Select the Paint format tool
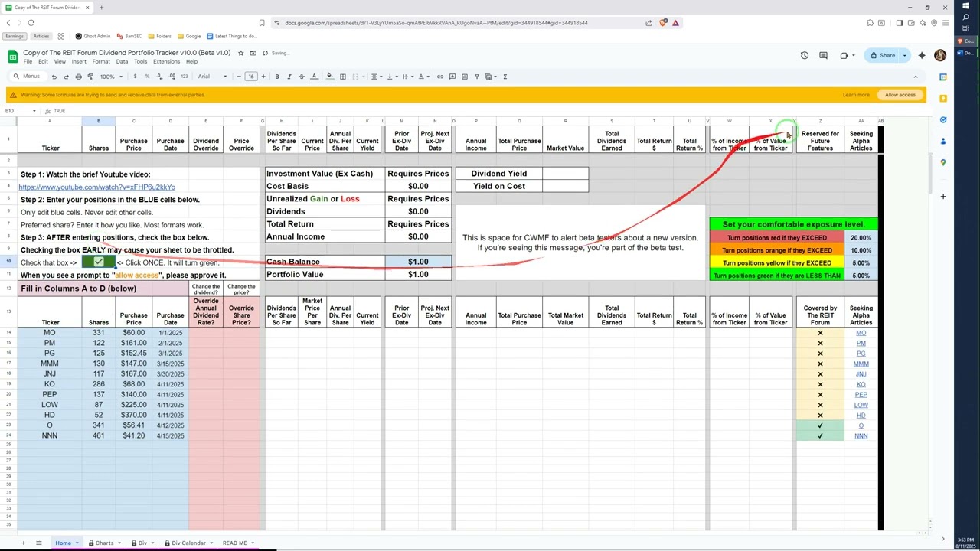 coord(90,77)
